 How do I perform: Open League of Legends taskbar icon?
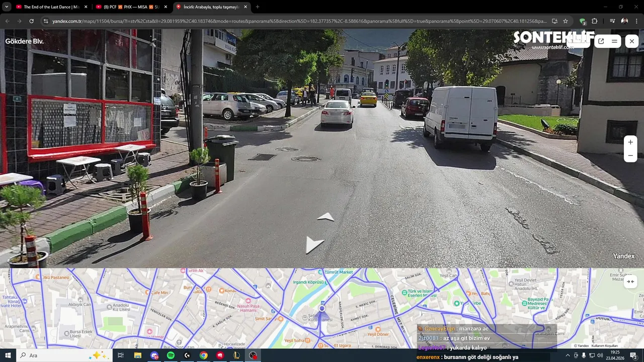236,355
